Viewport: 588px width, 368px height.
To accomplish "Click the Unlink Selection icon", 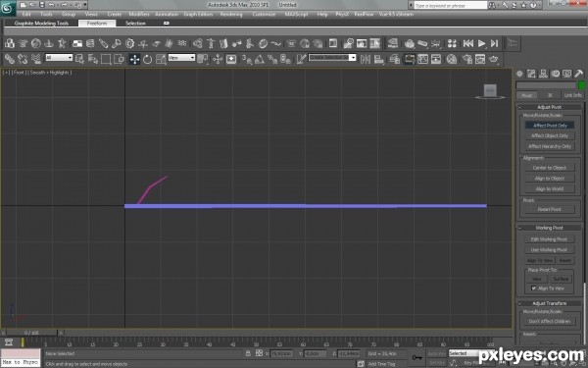I will coord(23,59).
